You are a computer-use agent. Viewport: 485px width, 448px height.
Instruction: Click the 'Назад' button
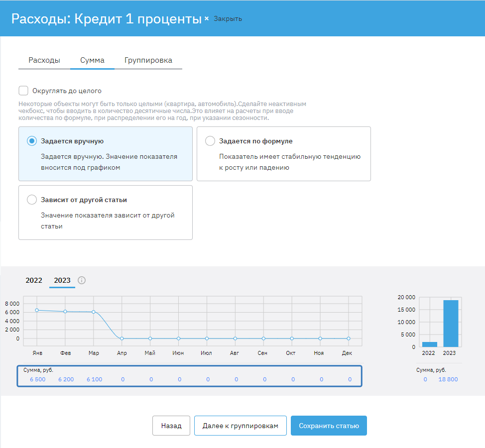(x=171, y=426)
